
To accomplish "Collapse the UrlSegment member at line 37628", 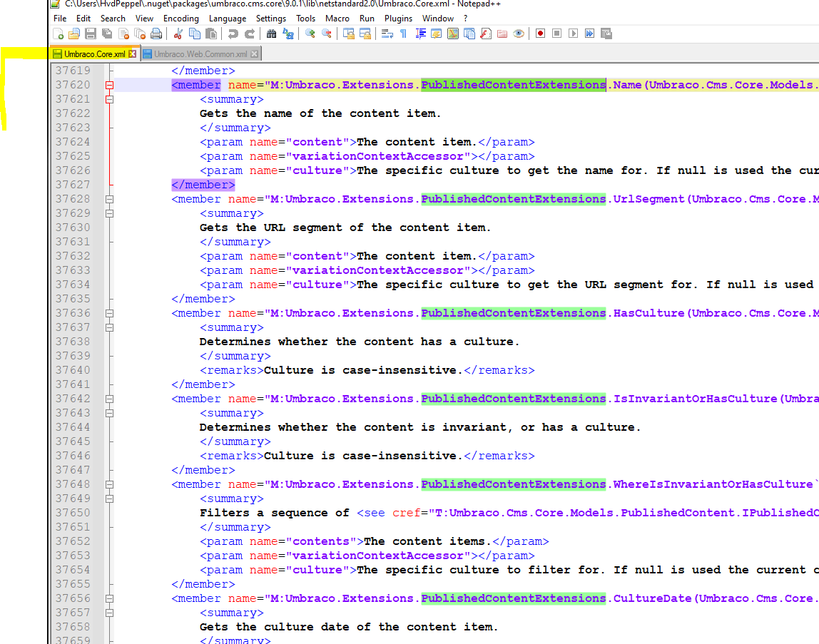I will point(109,199).
